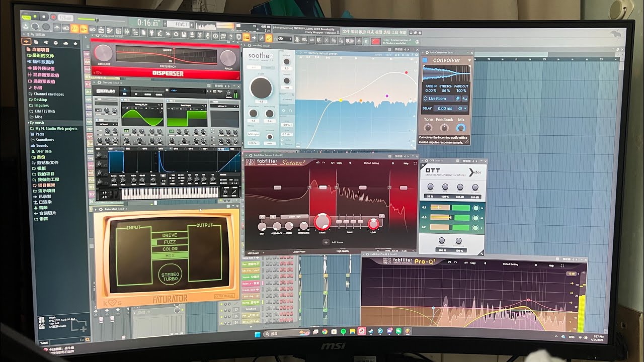Open the factory default preset menu in soothe2
The image size is (644, 362).
pos(322,53)
